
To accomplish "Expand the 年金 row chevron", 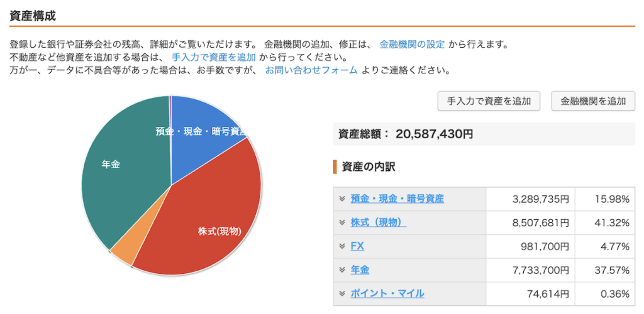I will pos(342,270).
